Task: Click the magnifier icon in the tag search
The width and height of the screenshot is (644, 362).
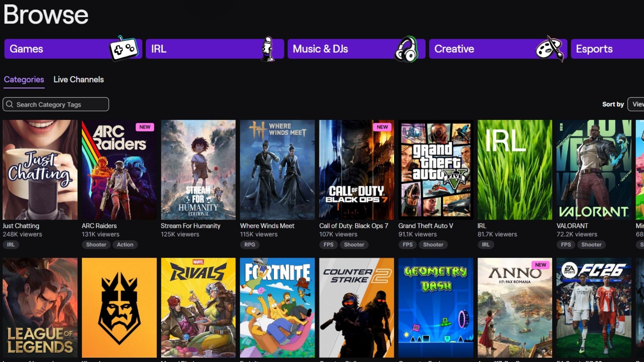Action: (x=10, y=104)
